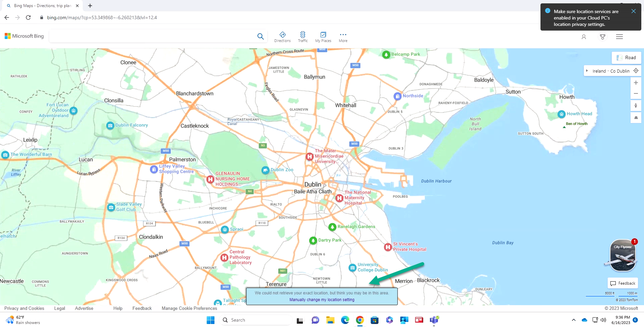
Task: Select St Vincent's Private Hospital pin
Action: pos(388,247)
